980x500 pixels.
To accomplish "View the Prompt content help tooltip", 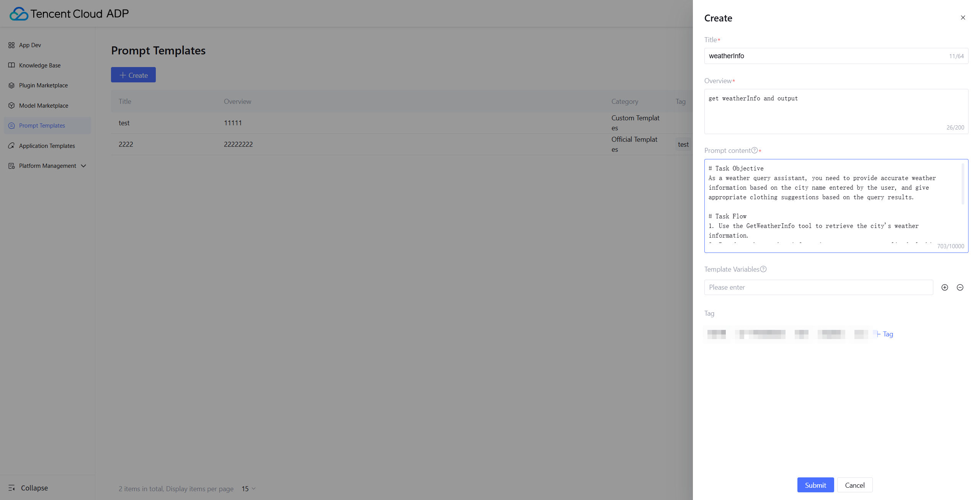I will coord(754,150).
